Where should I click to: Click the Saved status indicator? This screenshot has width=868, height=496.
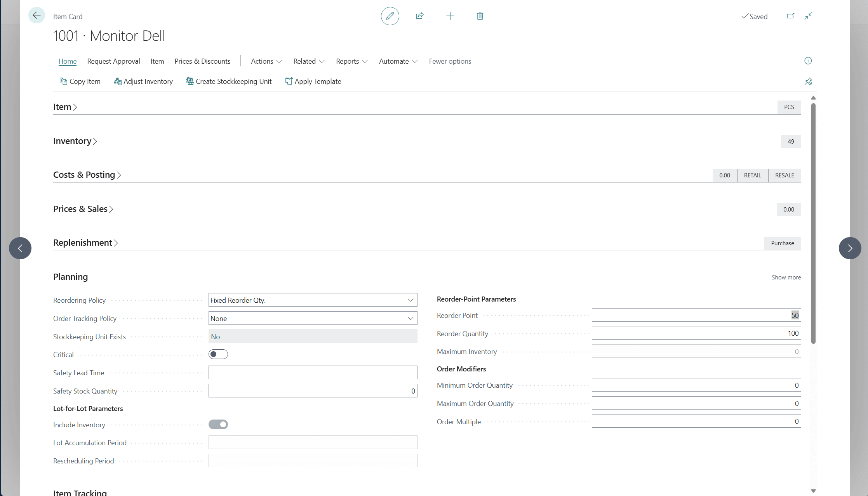754,16
